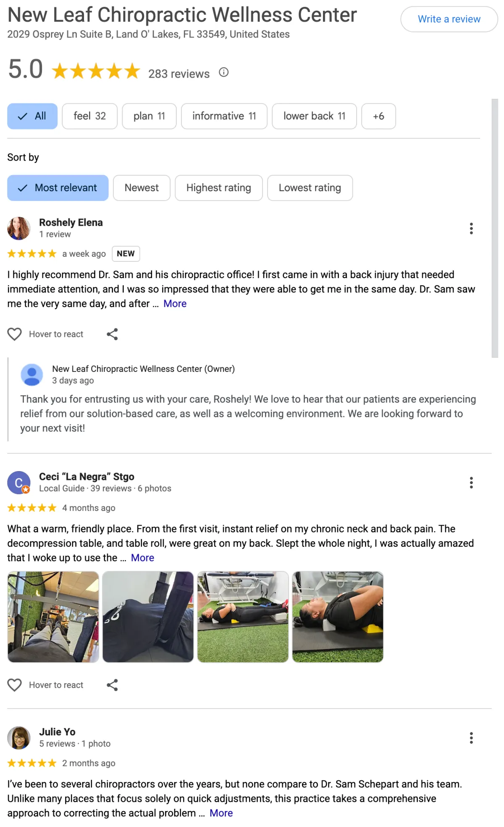
Task: Expand the '+6' additional topic filters
Action: [378, 116]
